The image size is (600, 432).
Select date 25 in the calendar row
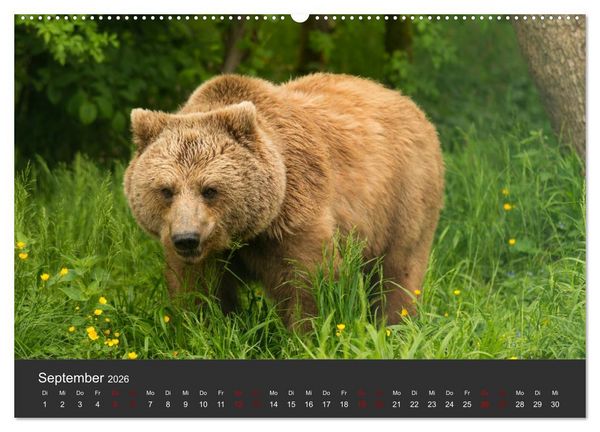(467, 404)
